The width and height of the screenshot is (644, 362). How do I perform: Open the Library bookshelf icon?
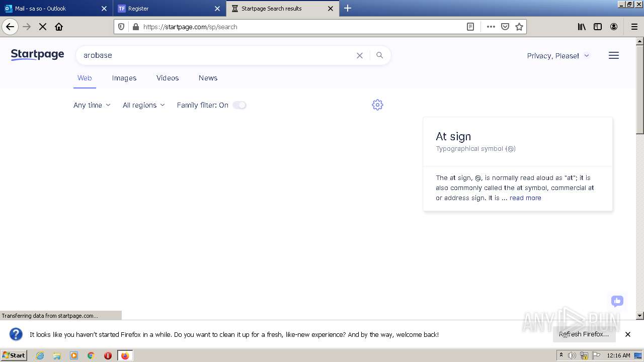pyautogui.click(x=582, y=27)
